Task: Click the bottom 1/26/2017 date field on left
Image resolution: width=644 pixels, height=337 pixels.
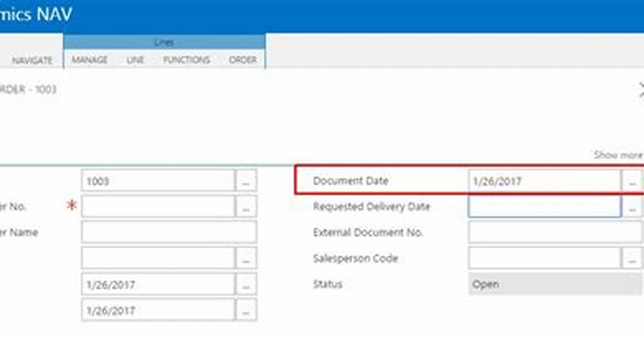Action: (x=158, y=310)
